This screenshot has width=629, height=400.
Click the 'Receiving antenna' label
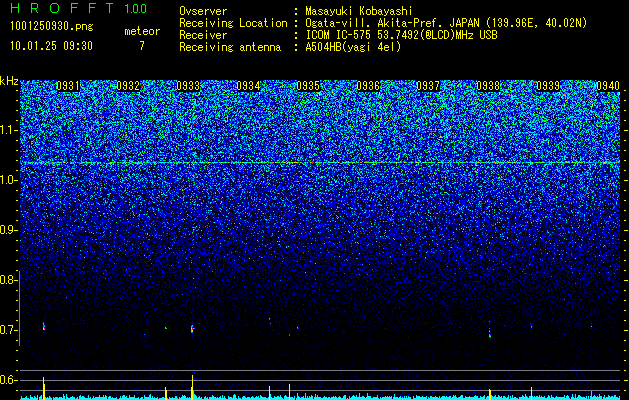230,47
